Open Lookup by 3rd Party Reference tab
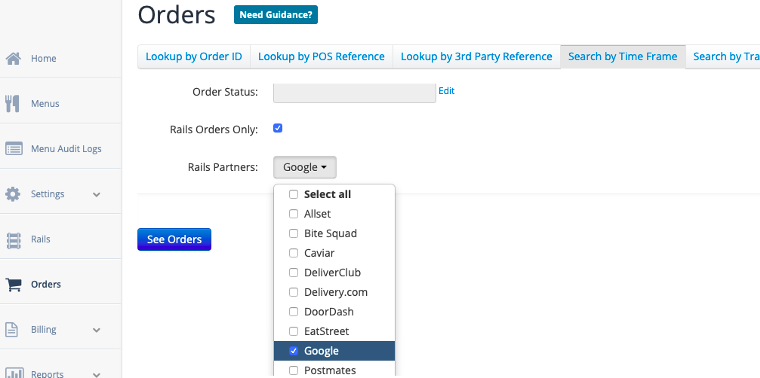760x378 pixels. click(x=476, y=57)
